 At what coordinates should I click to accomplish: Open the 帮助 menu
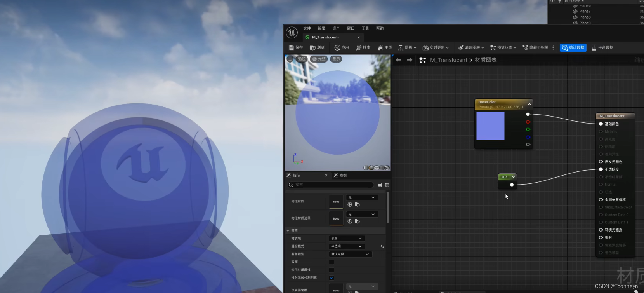pos(380,28)
